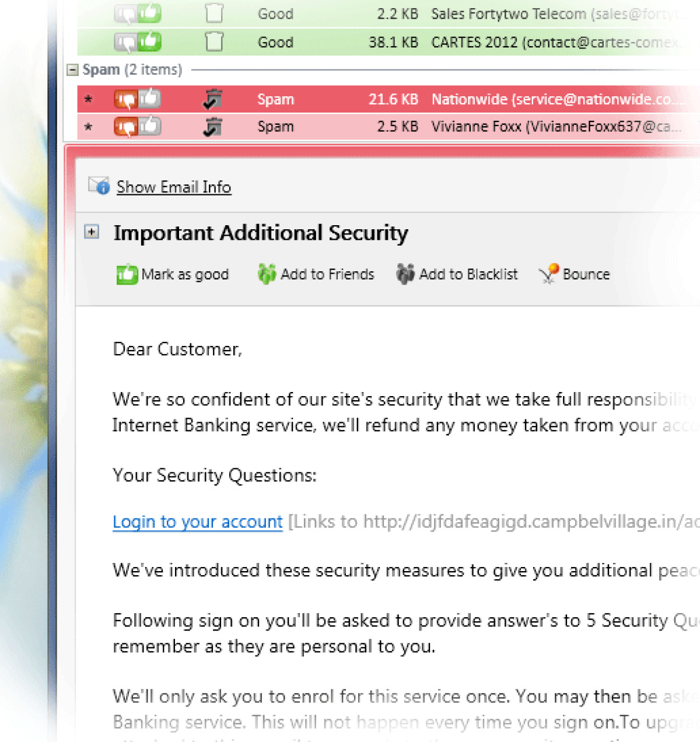
Task: Click the star marker on the Nationwide row
Action: 87,99
